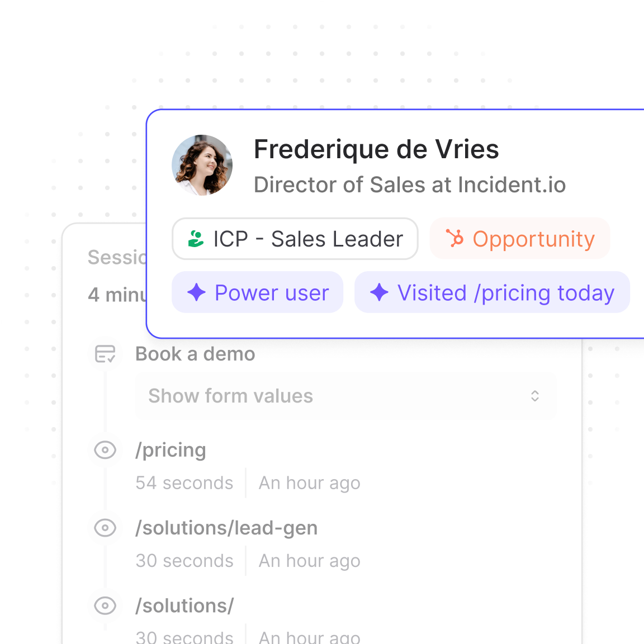Select the ICP - Sales Leader tag

tap(295, 239)
